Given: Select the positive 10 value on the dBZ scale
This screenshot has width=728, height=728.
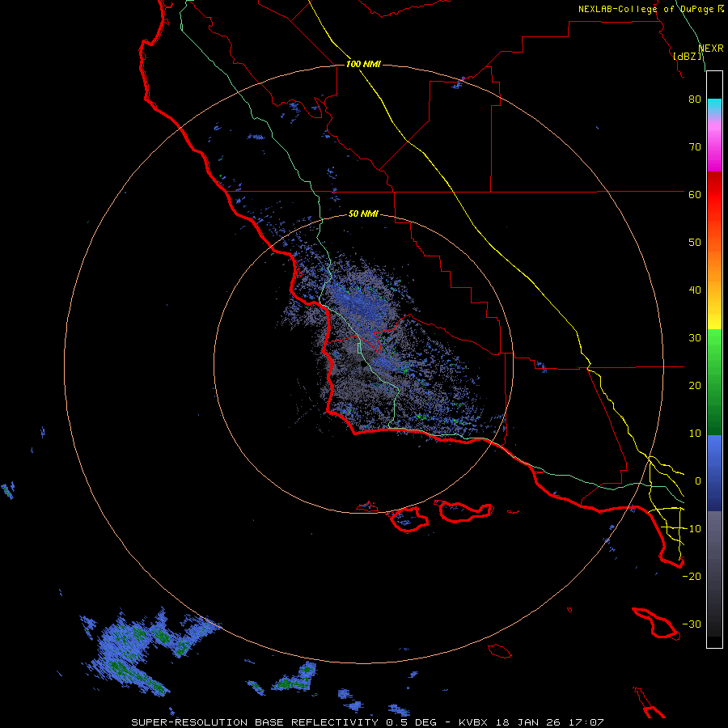Looking at the screenshot, I should click(695, 434).
